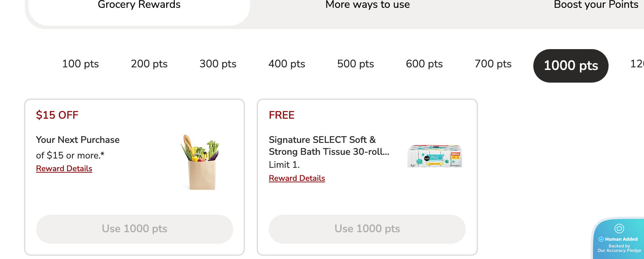Pick the 700 pts filter
The image size is (644, 259).
493,64
